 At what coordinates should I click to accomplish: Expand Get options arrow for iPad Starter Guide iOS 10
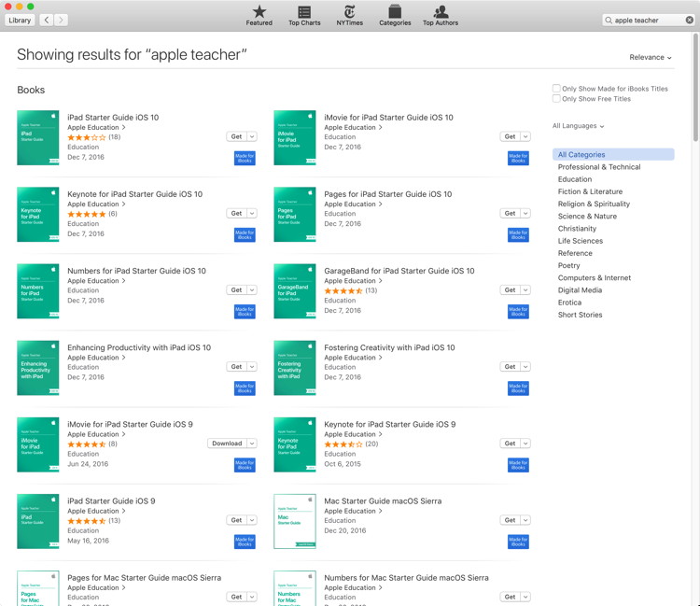[252, 136]
